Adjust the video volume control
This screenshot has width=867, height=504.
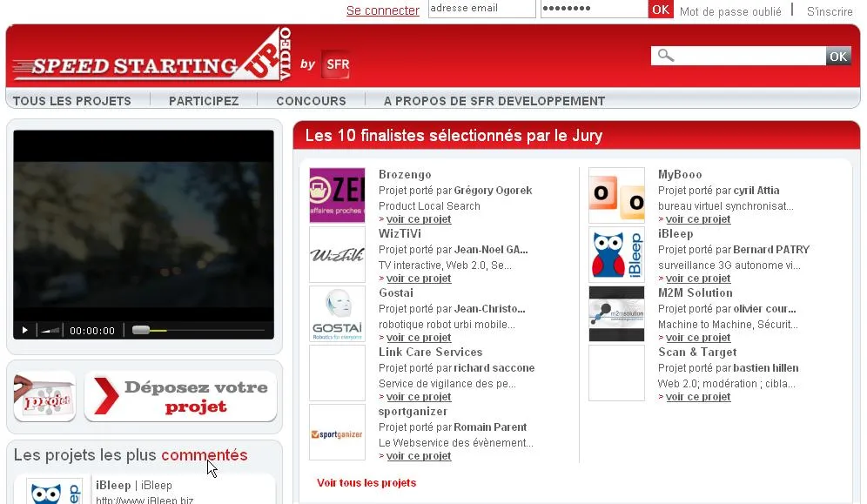50,331
